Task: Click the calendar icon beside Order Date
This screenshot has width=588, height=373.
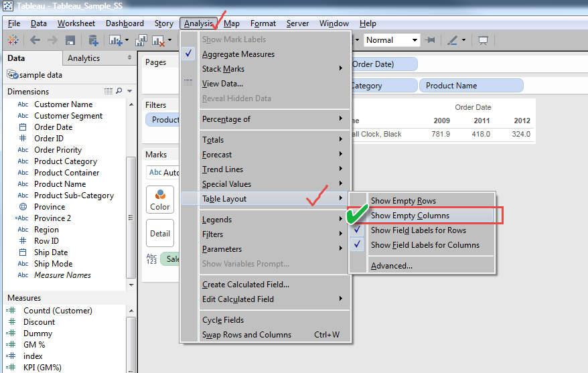Action: (23, 127)
